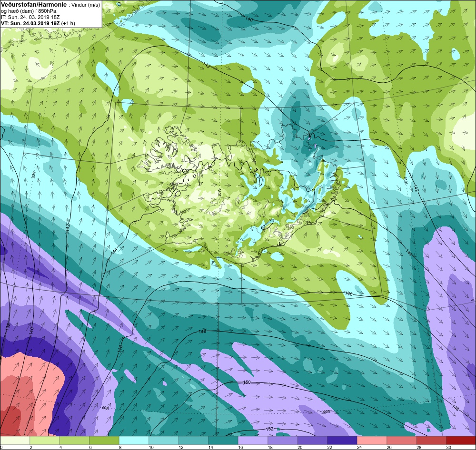Click the teal 12–14 m/s legend swatch

pyautogui.click(x=193, y=440)
